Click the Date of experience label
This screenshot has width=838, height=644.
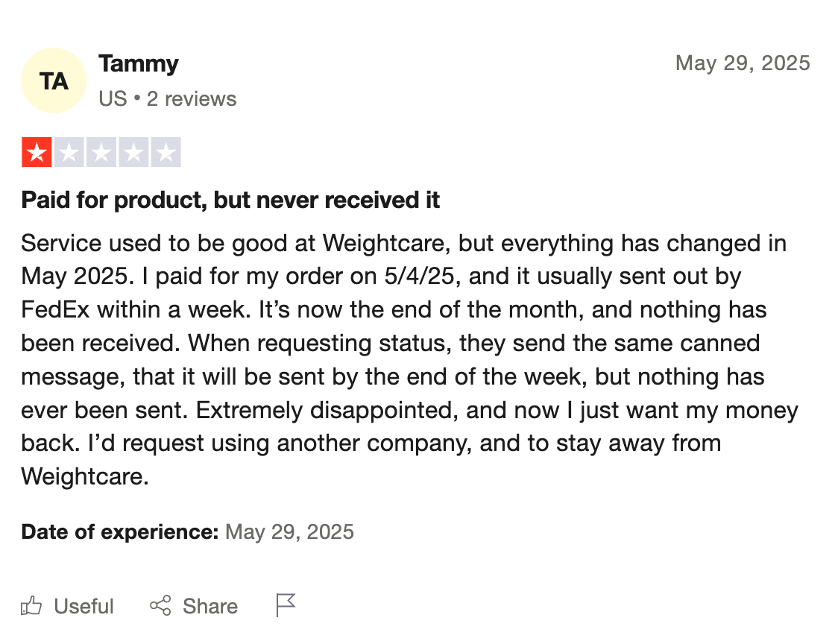click(x=120, y=531)
